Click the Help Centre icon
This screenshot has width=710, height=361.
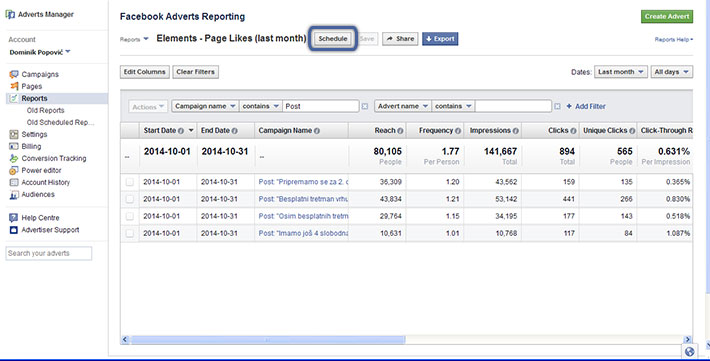14,218
